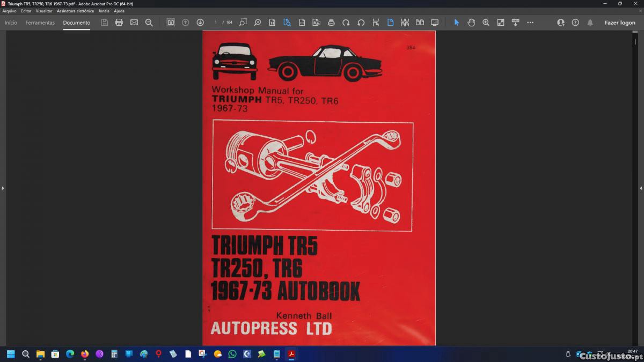Click the marquee zoom tool
The image size is (644, 362).
[243, 23]
